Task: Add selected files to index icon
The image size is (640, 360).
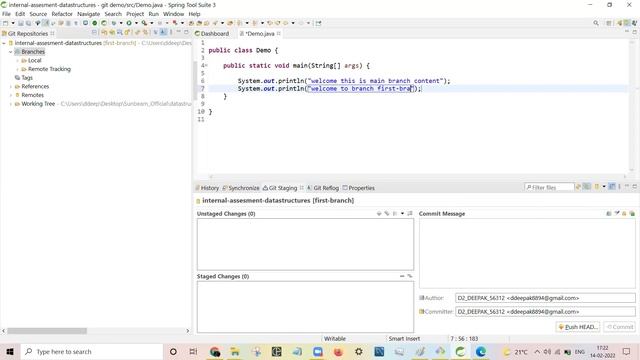Action: pyautogui.click(x=379, y=213)
